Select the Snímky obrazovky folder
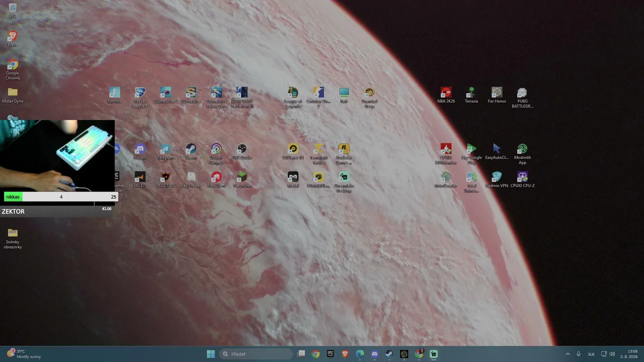644x362 pixels. tap(13, 238)
